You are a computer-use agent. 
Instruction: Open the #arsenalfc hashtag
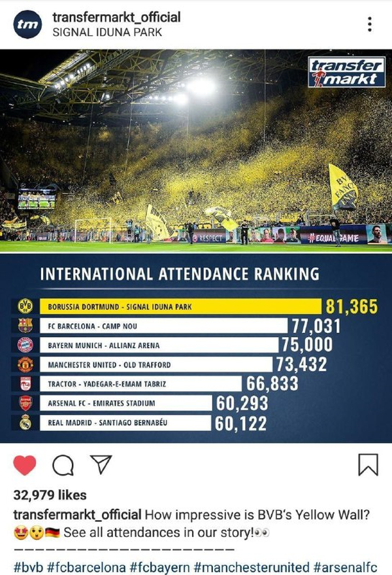tap(346, 566)
